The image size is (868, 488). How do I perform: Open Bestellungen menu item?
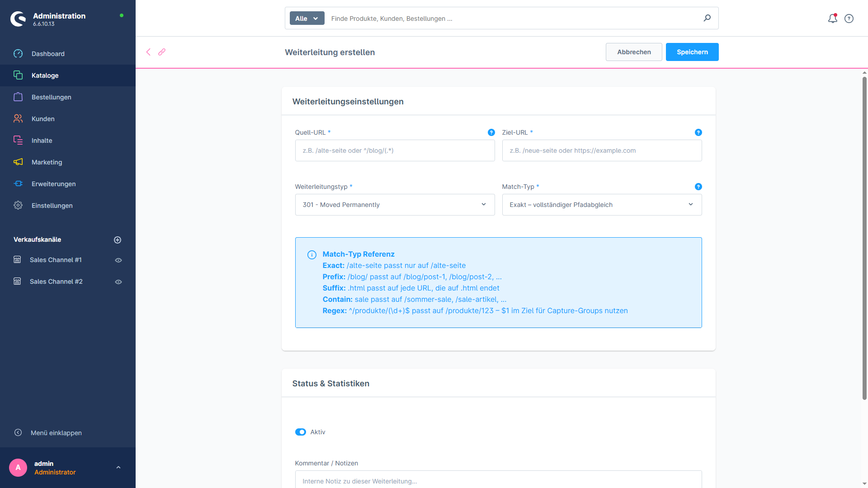[x=68, y=97]
